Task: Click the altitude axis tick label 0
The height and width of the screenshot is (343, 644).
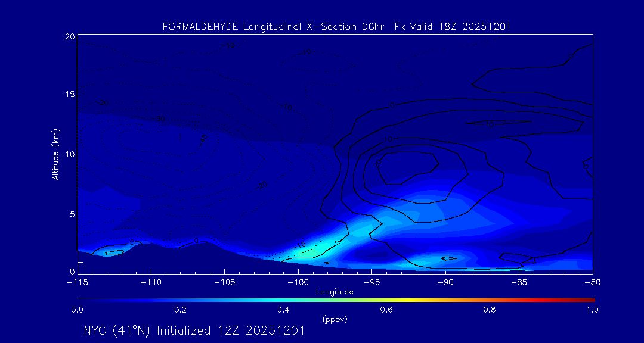Action: tap(72, 271)
